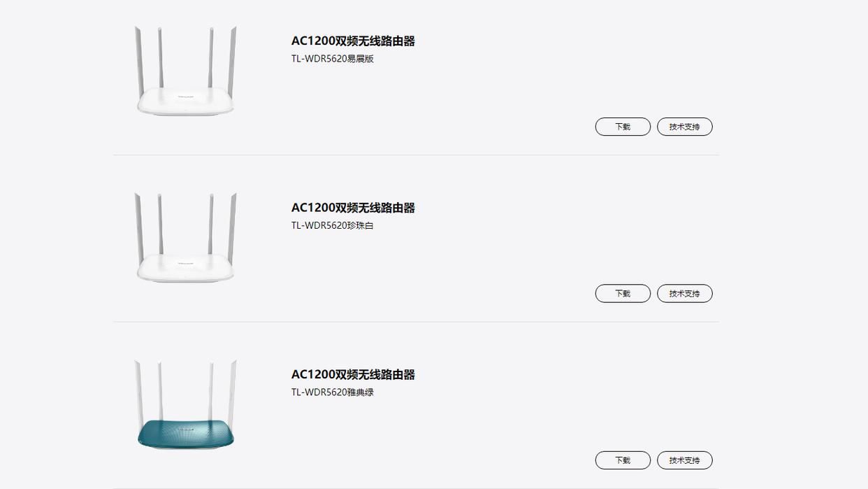Open 技术支持 for TL-WDR5620易展版
The image size is (868, 489).
click(684, 127)
